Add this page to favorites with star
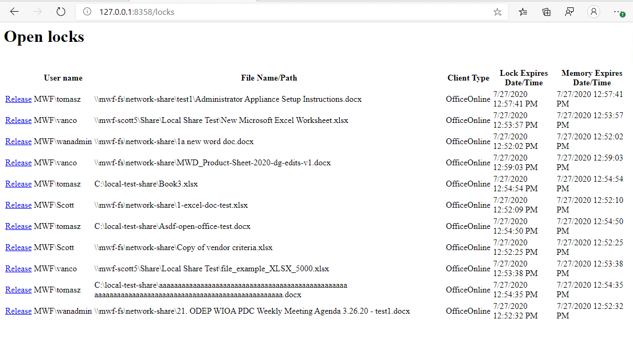 (497, 12)
